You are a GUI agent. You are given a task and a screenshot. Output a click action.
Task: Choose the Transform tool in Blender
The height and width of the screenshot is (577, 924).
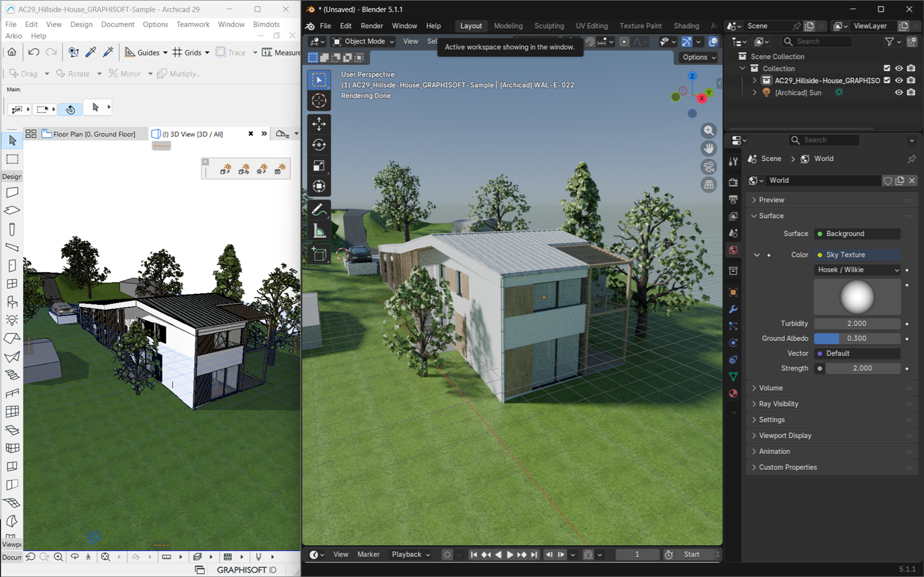point(319,186)
